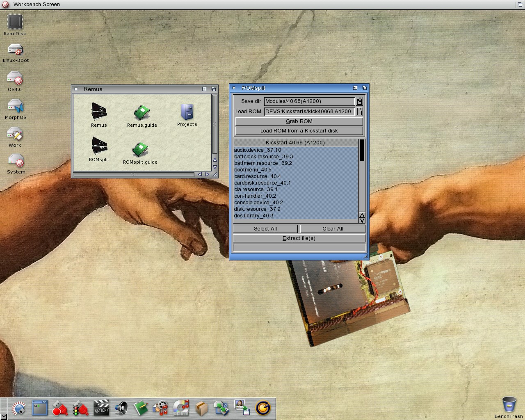Open the loudspeaker sound icon in dock
Image resolution: width=525 pixels, height=420 pixels.
point(121,408)
